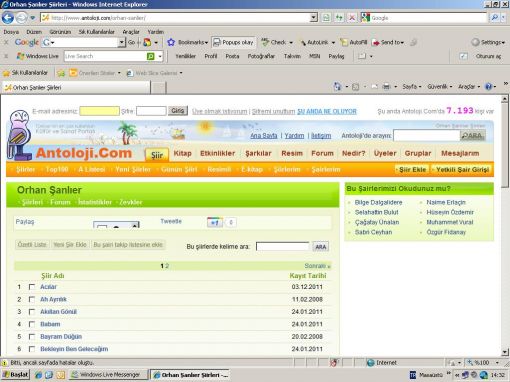The image size is (510, 382).
Task: Expand the address bar URL dropdown
Action: point(314,18)
